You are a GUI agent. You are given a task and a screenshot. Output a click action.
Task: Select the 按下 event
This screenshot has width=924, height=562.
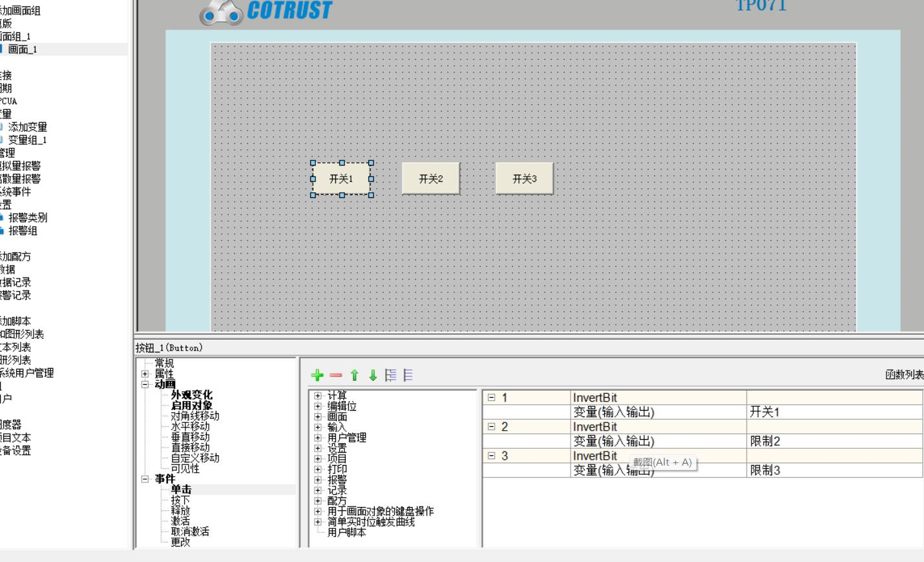[x=180, y=500]
